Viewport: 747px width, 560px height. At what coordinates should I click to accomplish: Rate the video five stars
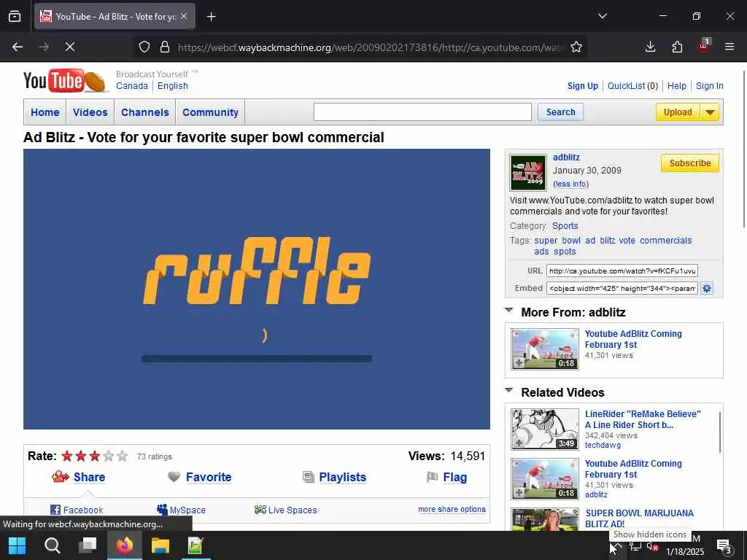point(123,456)
